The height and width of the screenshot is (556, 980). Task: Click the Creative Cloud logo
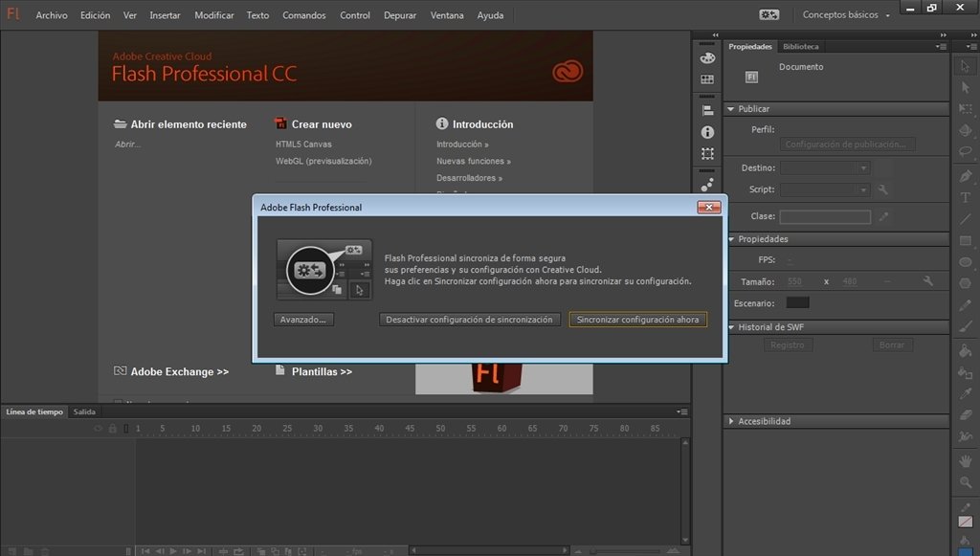coord(568,71)
